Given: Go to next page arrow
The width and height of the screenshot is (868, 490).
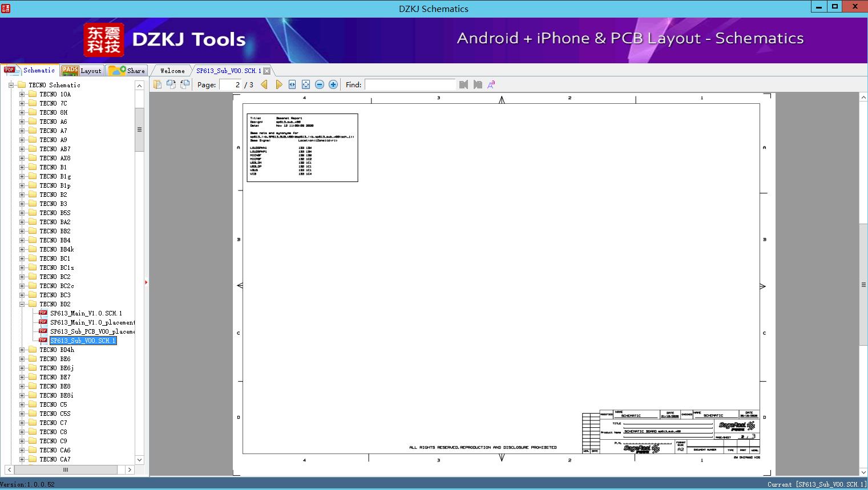Looking at the screenshot, I should pyautogui.click(x=278, y=84).
